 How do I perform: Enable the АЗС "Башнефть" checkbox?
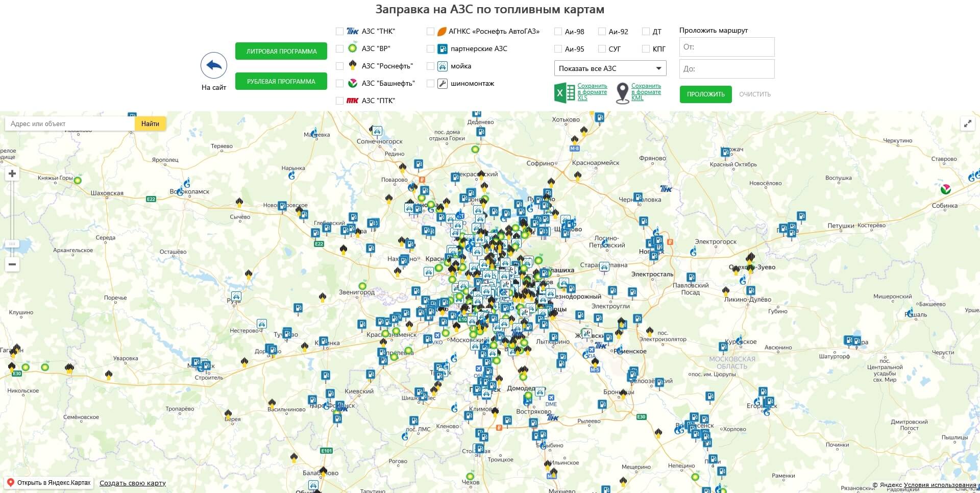click(x=339, y=83)
